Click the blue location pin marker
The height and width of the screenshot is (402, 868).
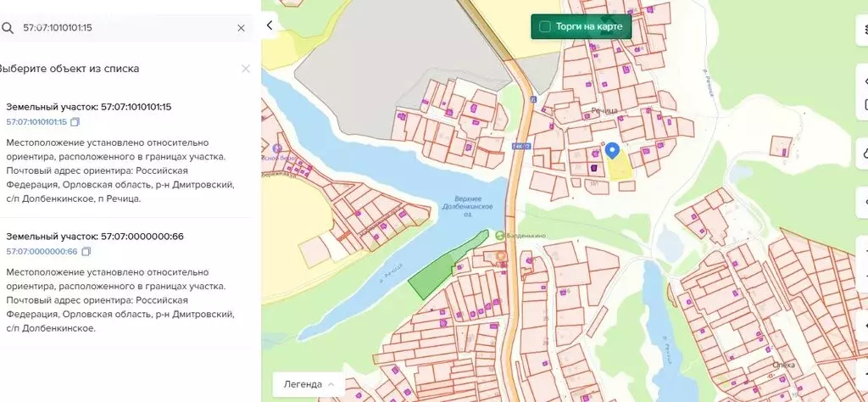coord(612,150)
